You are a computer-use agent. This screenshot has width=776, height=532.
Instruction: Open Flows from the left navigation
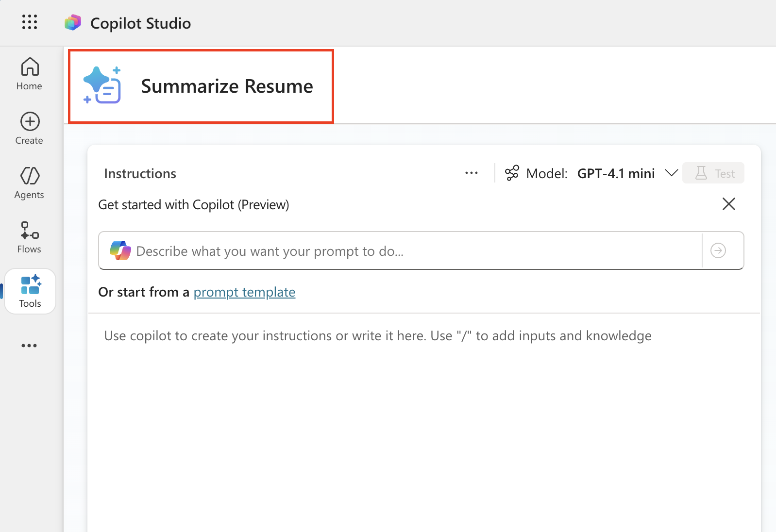(x=29, y=237)
